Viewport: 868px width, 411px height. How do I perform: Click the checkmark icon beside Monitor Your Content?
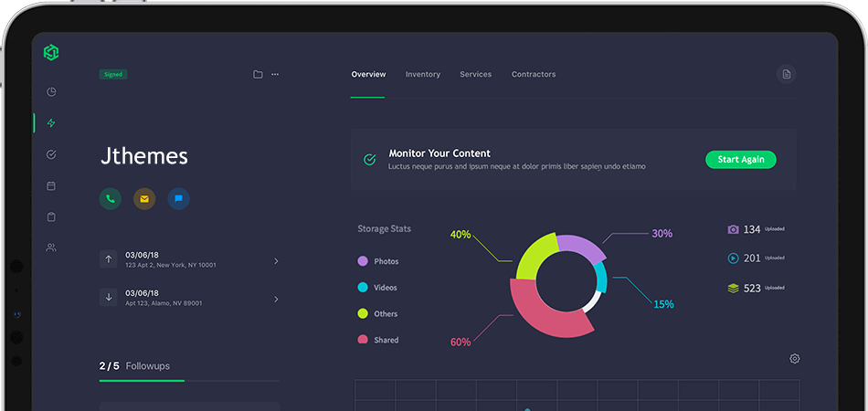[369, 159]
